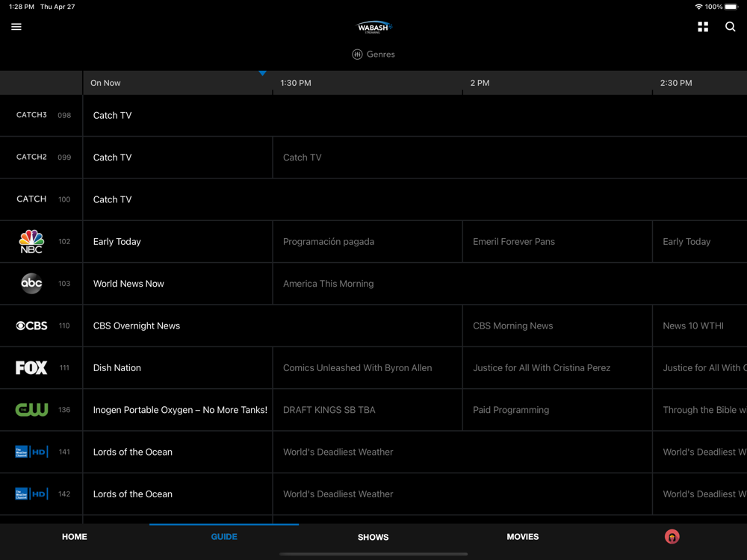Tap the Wi-Fi status icon
747x560 pixels.
coord(698,7)
